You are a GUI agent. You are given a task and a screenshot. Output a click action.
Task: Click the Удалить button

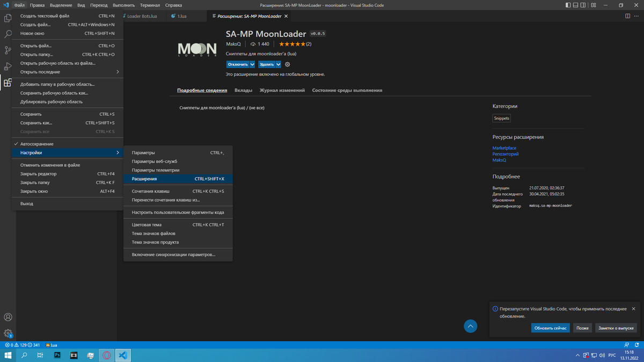click(267, 64)
